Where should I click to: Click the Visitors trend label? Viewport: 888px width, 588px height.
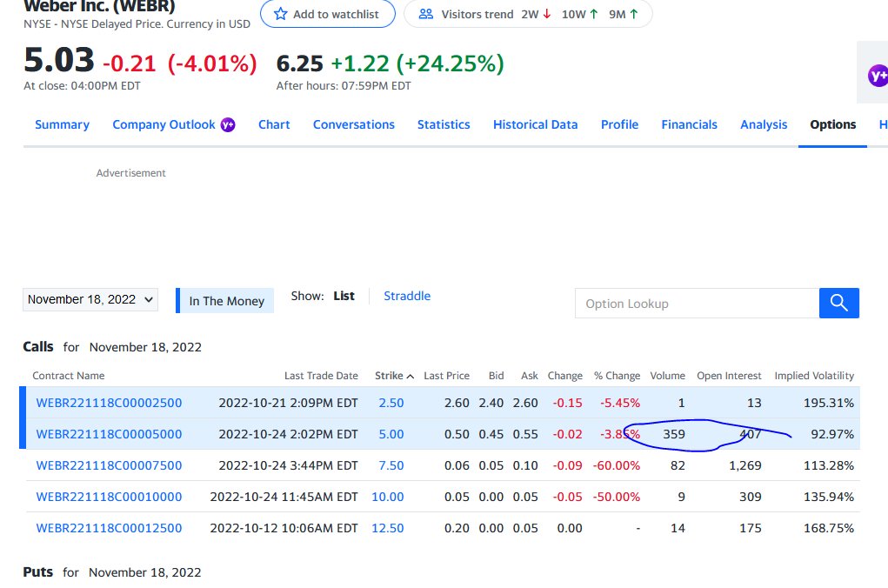pos(477,14)
